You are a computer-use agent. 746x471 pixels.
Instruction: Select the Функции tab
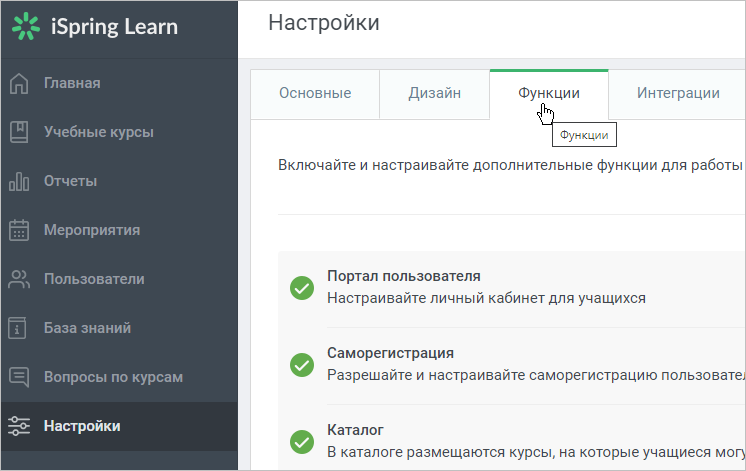tap(549, 94)
